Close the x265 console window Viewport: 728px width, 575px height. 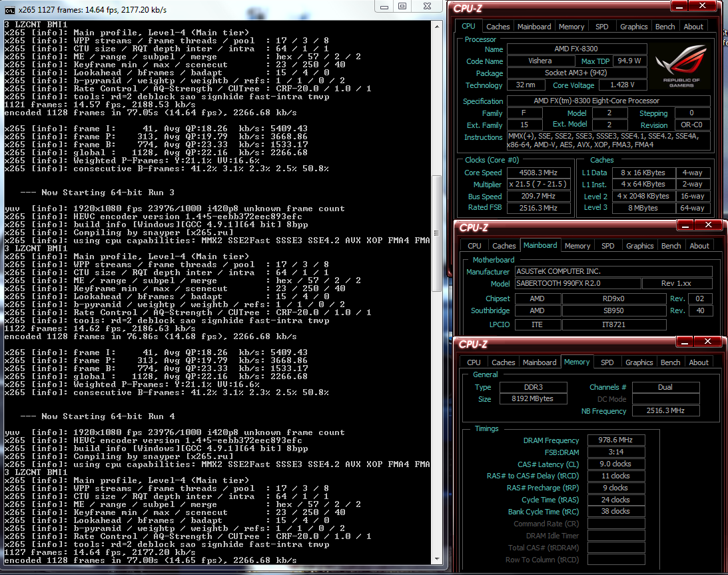tap(428, 7)
